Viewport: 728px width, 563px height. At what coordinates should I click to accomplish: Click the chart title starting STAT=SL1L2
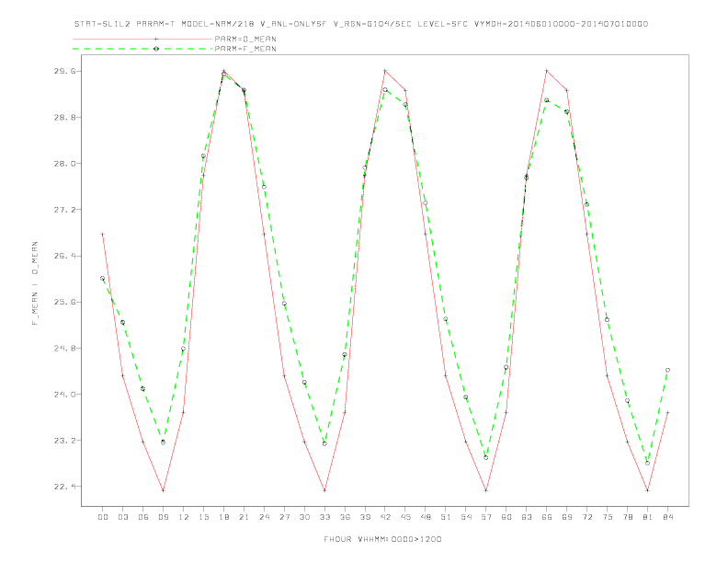pyautogui.click(x=361, y=24)
